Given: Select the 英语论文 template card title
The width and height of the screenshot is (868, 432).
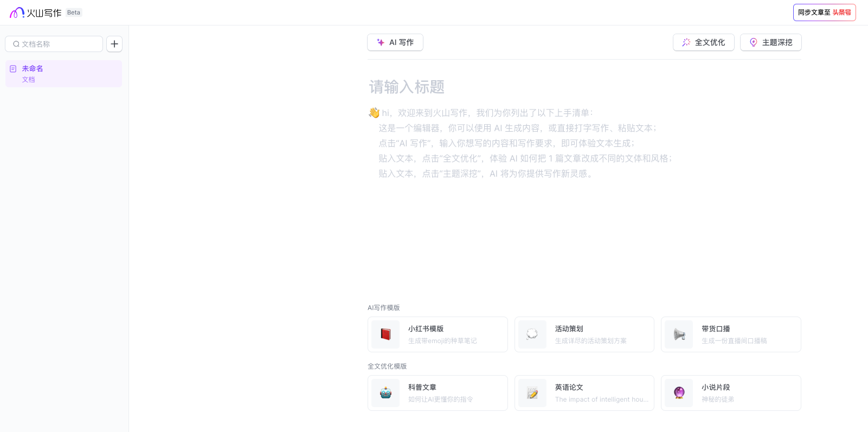Looking at the screenshot, I should [569, 387].
